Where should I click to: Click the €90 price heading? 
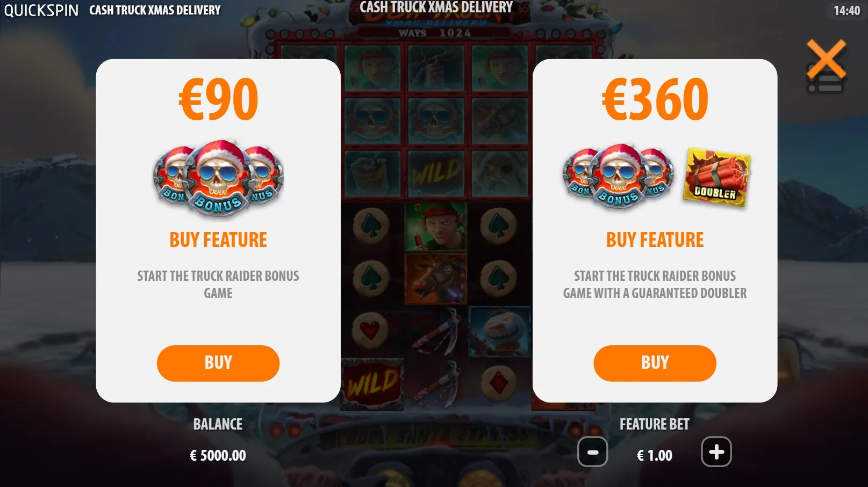218,99
